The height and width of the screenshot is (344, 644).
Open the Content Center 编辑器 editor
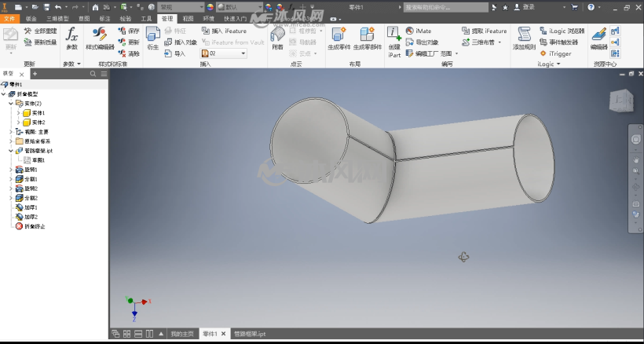click(x=598, y=38)
